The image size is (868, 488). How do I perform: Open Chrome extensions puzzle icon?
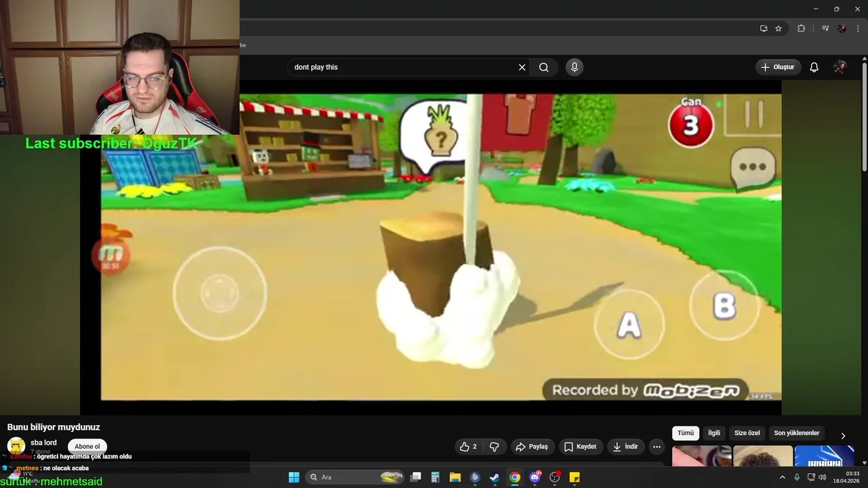(801, 28)
